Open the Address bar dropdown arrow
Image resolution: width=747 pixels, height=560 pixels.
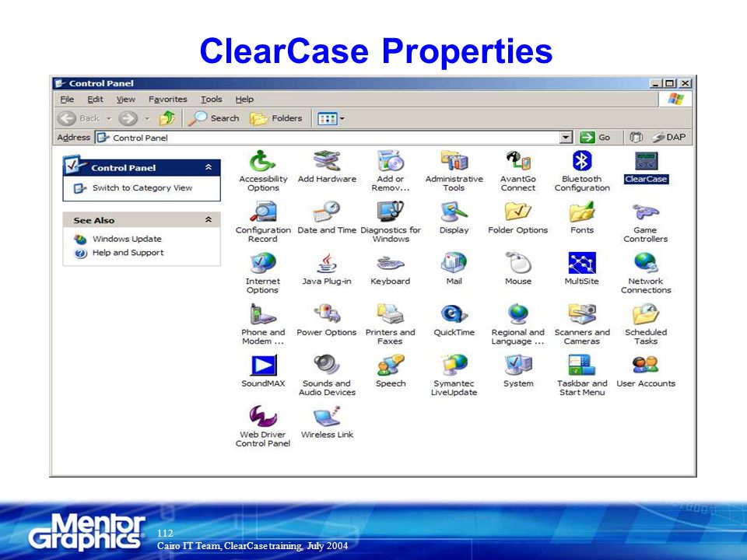click(x=566, y=138)
